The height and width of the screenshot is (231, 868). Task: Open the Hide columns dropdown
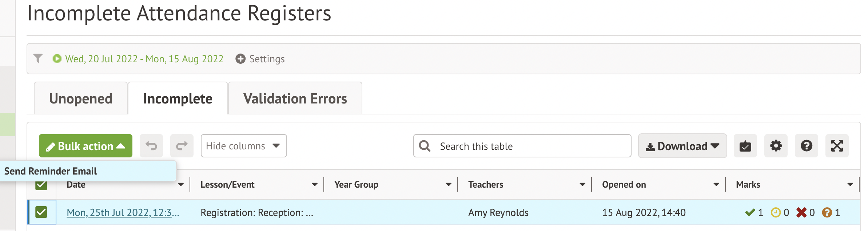[243, 146]
